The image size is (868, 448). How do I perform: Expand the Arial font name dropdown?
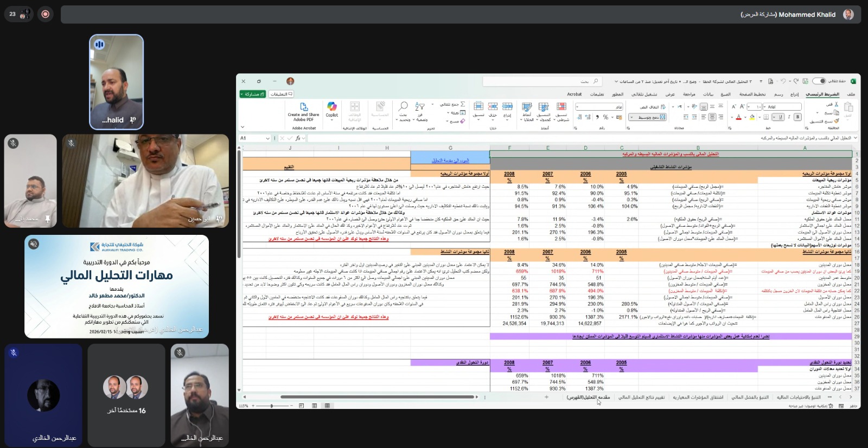[765, 107]
